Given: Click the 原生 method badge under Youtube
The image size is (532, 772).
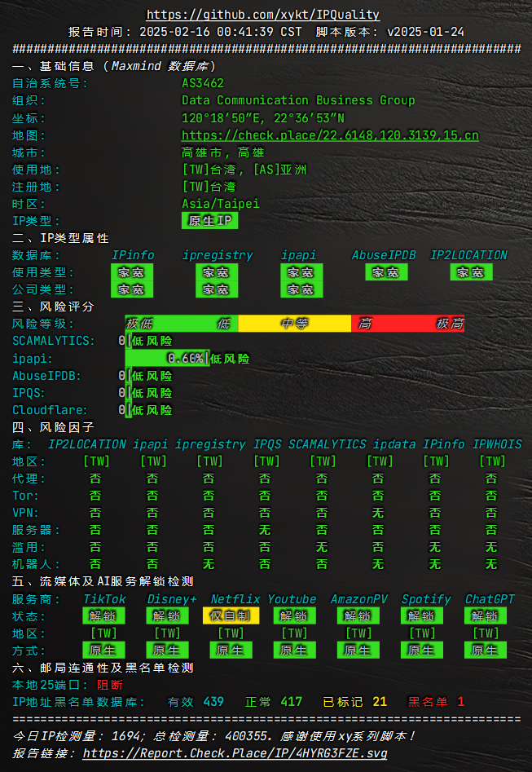Looking at the screenshot, I should click(294, 650).
